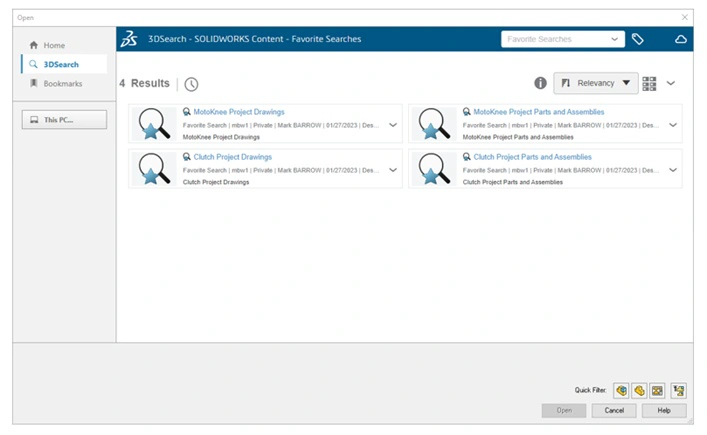Click the 3DS logo icon in header
The width and height of the screenshot is (707, 435).
(129, 39)
